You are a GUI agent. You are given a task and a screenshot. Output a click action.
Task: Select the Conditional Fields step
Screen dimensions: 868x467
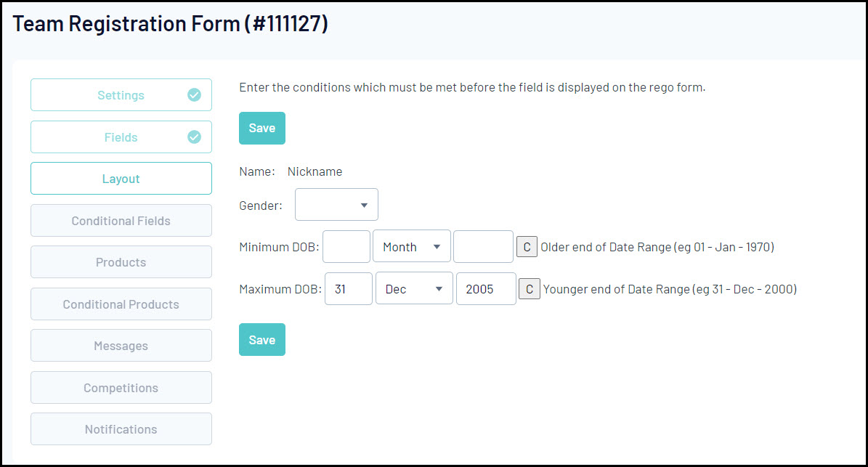[121, 221]
